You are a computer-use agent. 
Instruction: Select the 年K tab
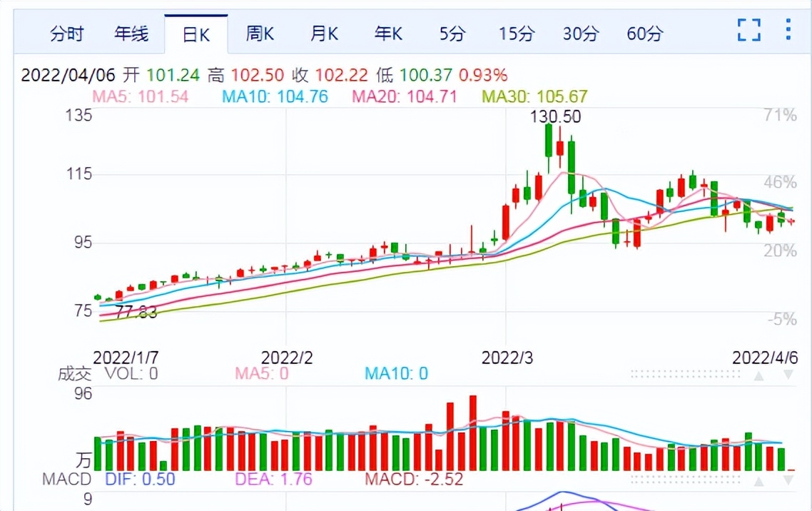(388, 34)
